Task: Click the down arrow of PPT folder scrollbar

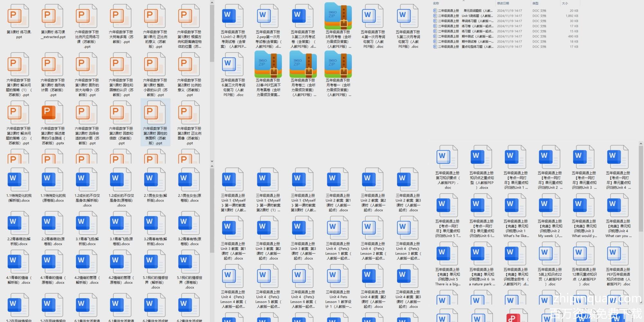Action: (212, 161)
